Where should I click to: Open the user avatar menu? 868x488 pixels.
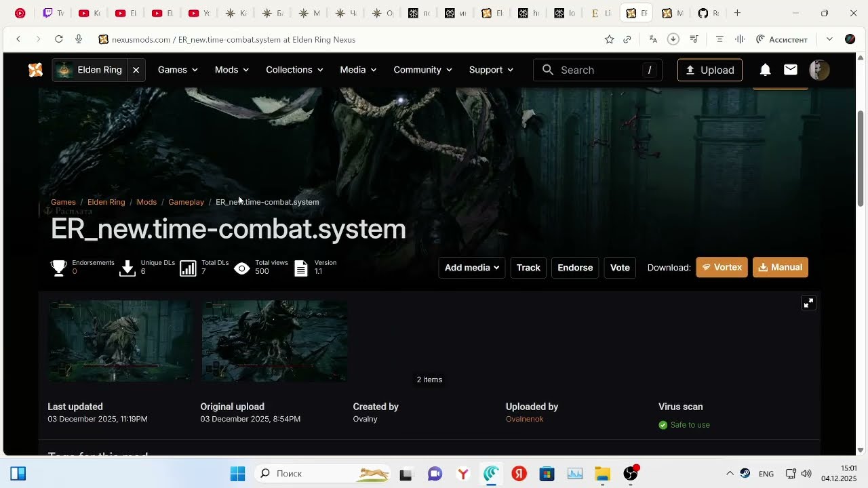[819, 70]
